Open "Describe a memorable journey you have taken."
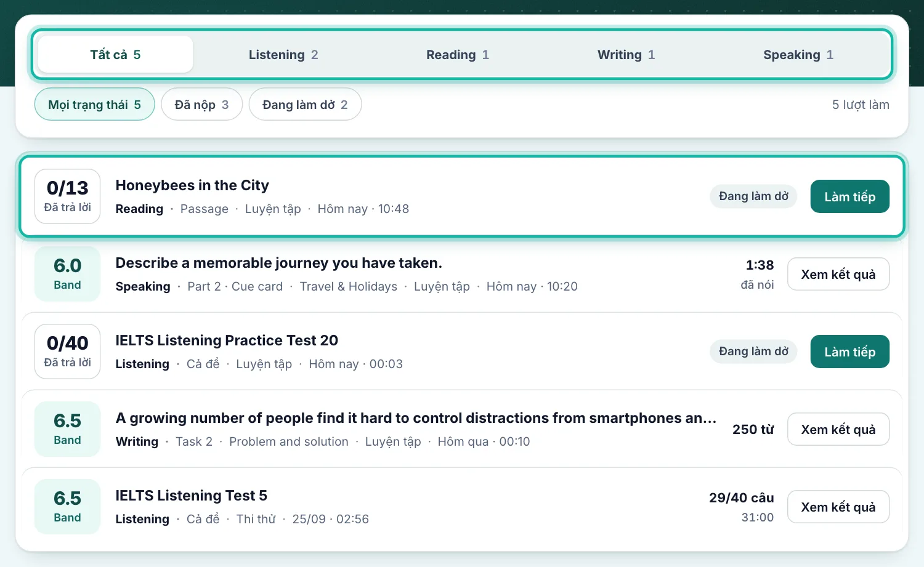Image resolution: width=924 pixels, height=567 pixels. 278,263
